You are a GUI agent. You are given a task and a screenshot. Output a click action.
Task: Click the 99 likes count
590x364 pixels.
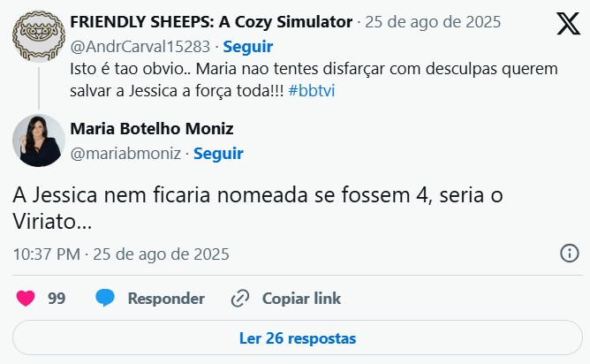(57, 299)
